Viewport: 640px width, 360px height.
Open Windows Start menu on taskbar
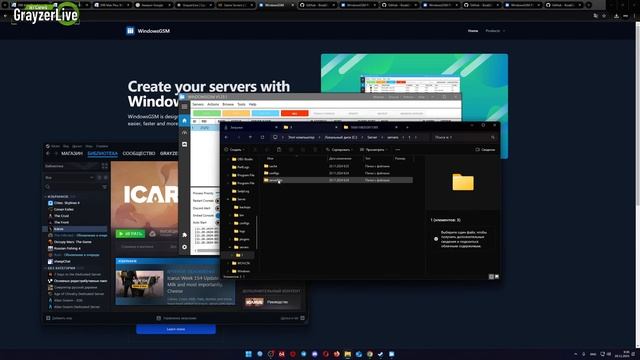[x=248, y=354]
